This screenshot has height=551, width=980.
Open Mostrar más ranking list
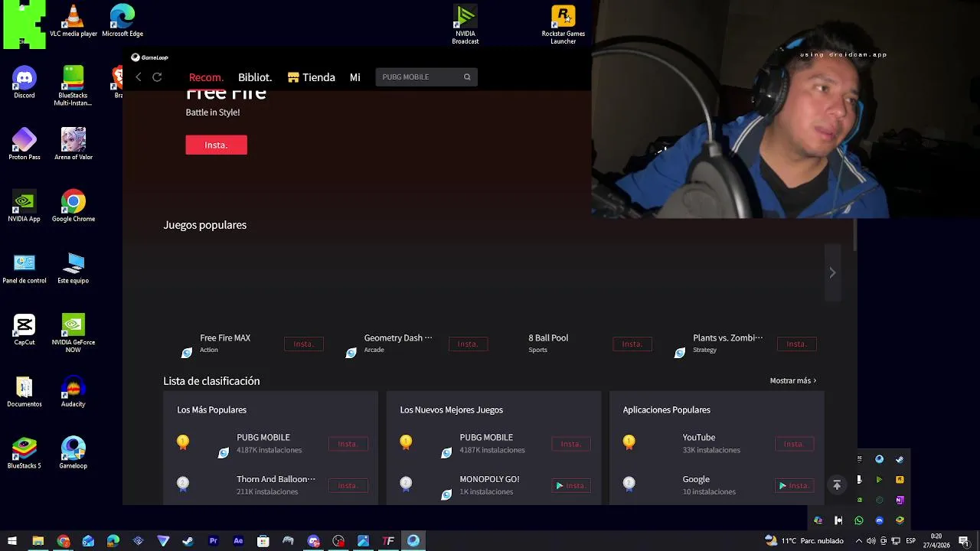click(x=793, y=380)
